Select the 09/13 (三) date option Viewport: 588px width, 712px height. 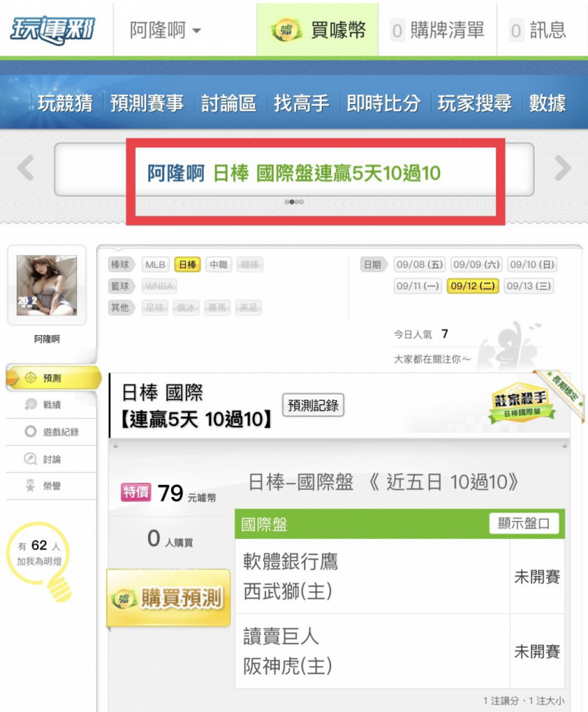528,286
